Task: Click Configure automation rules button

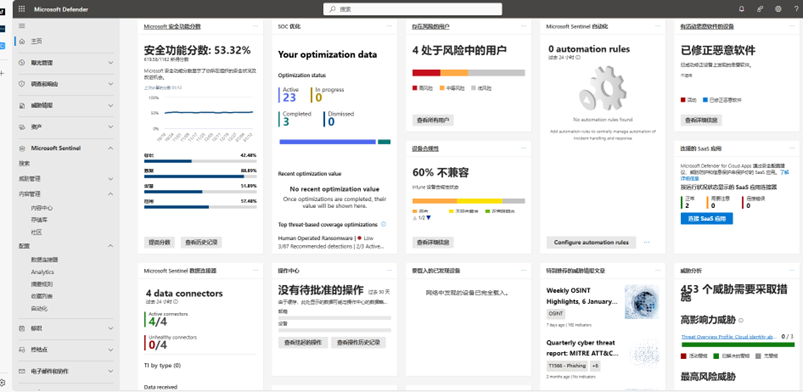Action: [x=591, y=242]
